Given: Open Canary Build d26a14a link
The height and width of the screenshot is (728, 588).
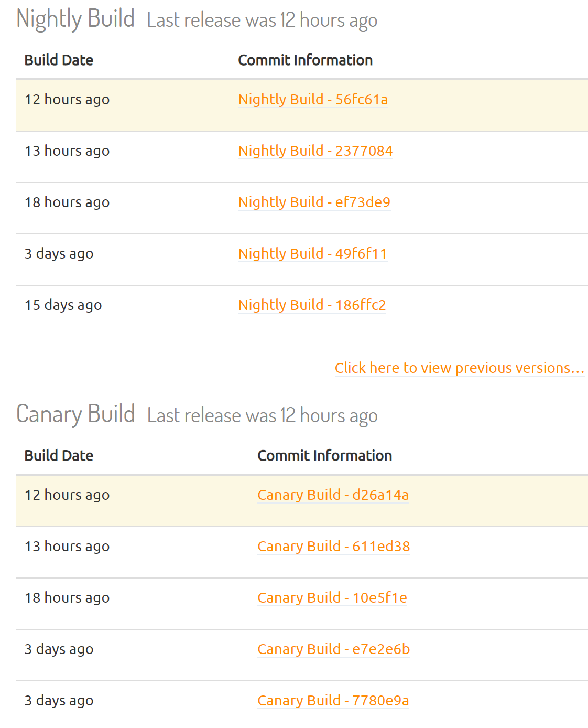Looking at the screenshot, I should tap(333, 495).
